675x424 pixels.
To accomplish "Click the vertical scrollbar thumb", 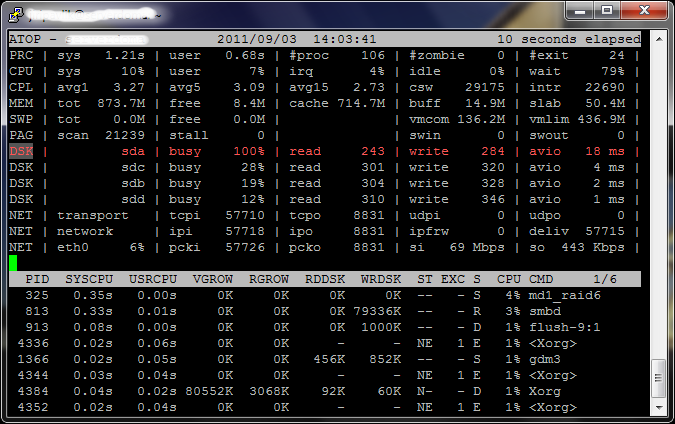I will 659,378.
